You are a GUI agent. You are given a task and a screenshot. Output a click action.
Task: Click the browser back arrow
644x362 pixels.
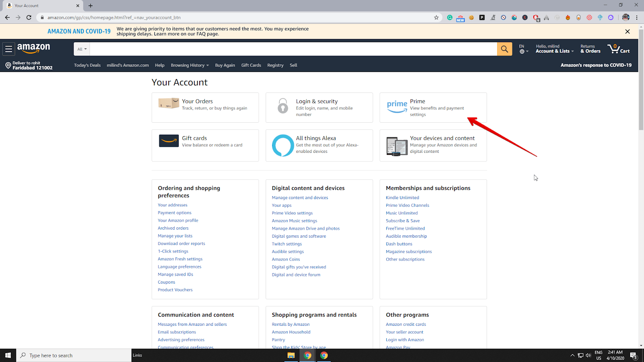(7, 17)
